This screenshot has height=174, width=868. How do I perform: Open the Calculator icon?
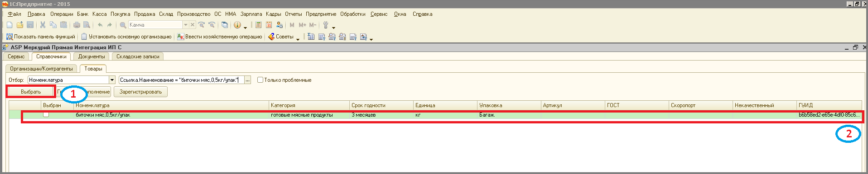pos(259,25)
